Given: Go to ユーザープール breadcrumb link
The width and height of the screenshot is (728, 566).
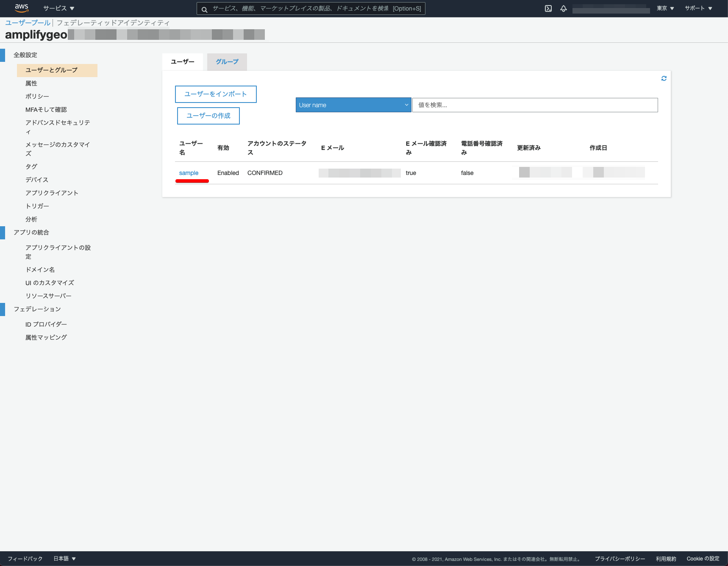Looking at the screenshot, I should click(28, 23).
